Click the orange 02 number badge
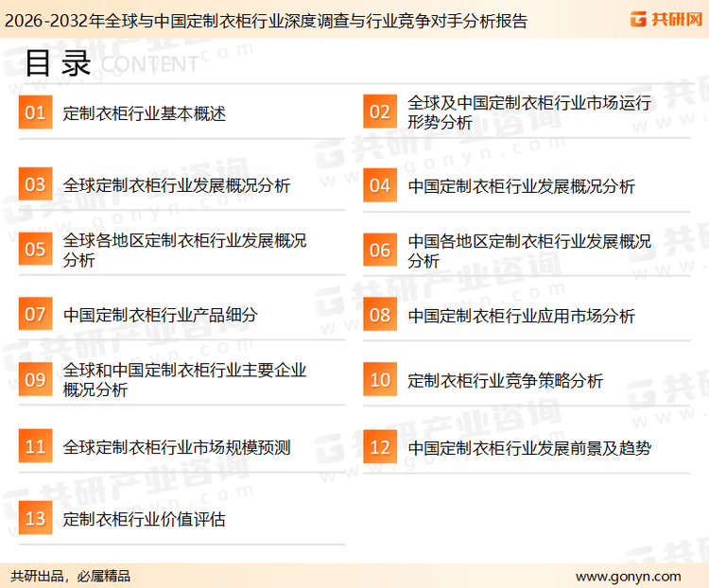Screen dimensions: 709x588 (379, 113)
